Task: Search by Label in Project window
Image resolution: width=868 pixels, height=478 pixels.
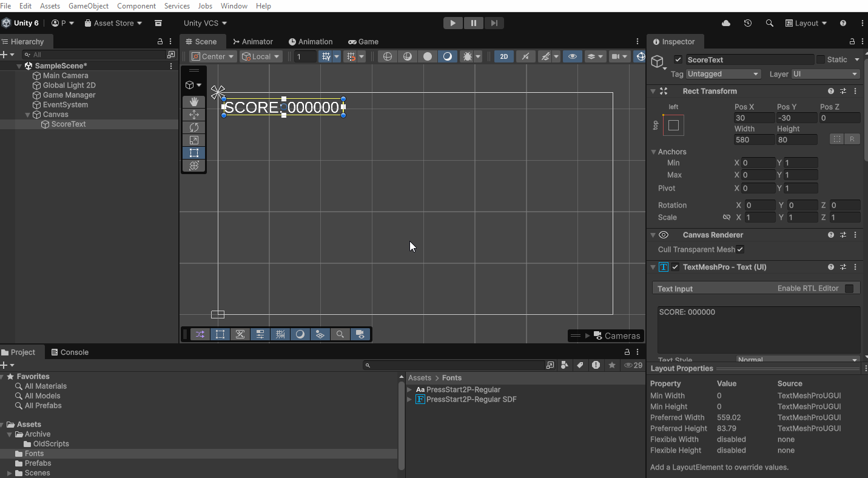Action: (580, 365)
